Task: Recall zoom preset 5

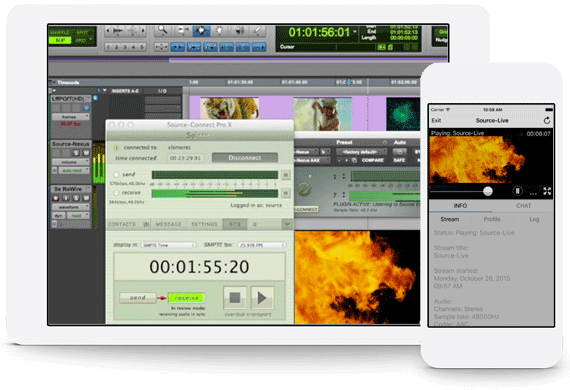Action: pos(142,47)
